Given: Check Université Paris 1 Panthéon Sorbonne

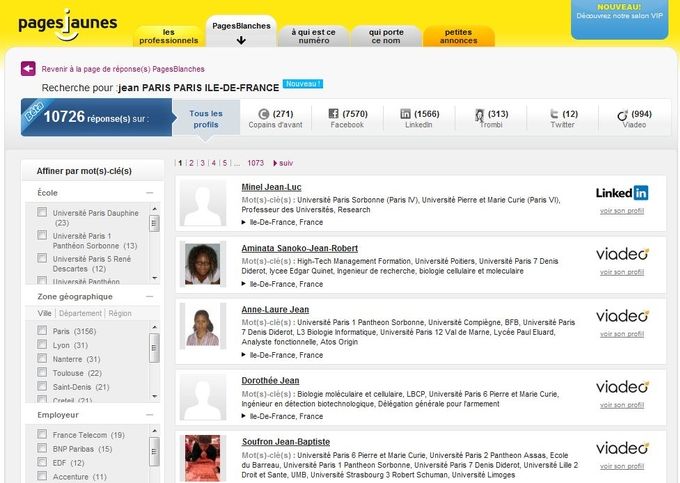Looking at the screenshot, I should (42, 235).
